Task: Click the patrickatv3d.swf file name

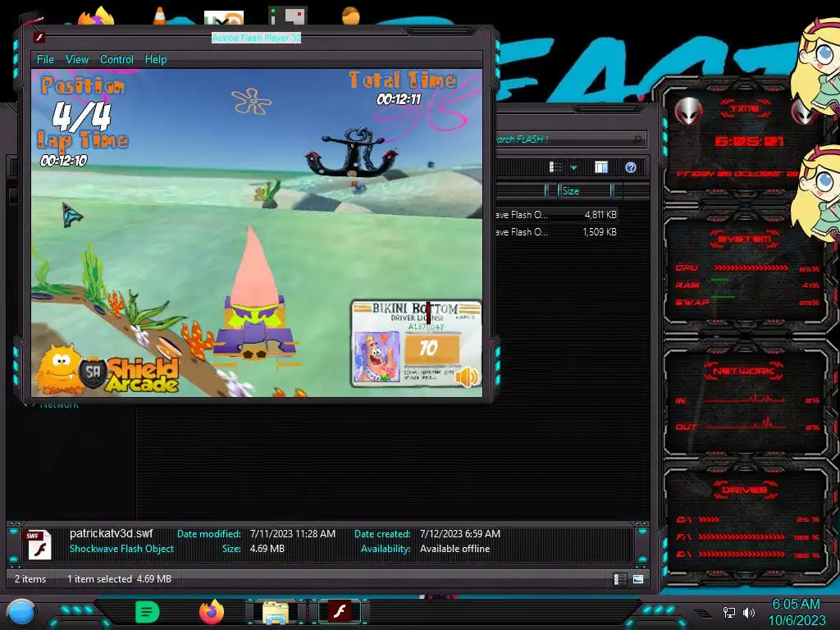Action: pos(111,533)
